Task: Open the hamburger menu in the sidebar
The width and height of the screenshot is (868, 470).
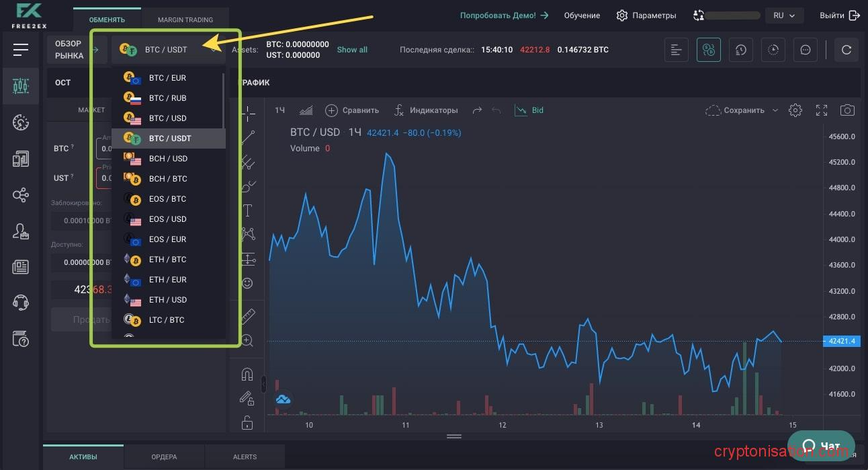Action: pyautogui.click(x=21, y=49)
